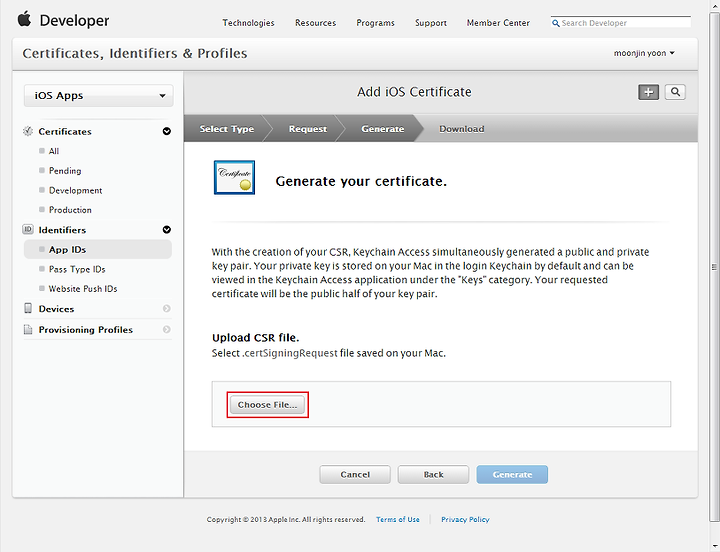
Task: Open the Programs menu
Action: pos(375,23)
